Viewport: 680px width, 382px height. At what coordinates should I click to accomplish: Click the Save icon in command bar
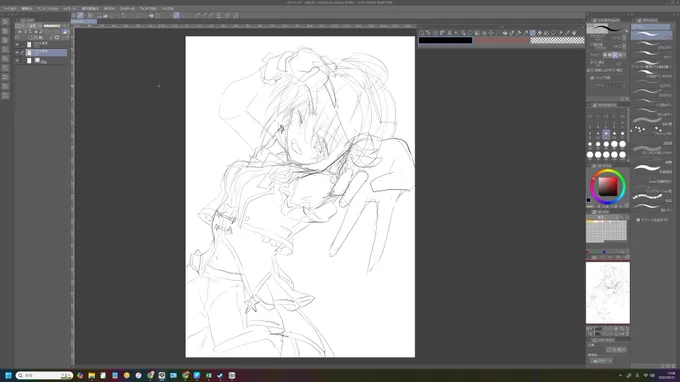pos(112,15)
